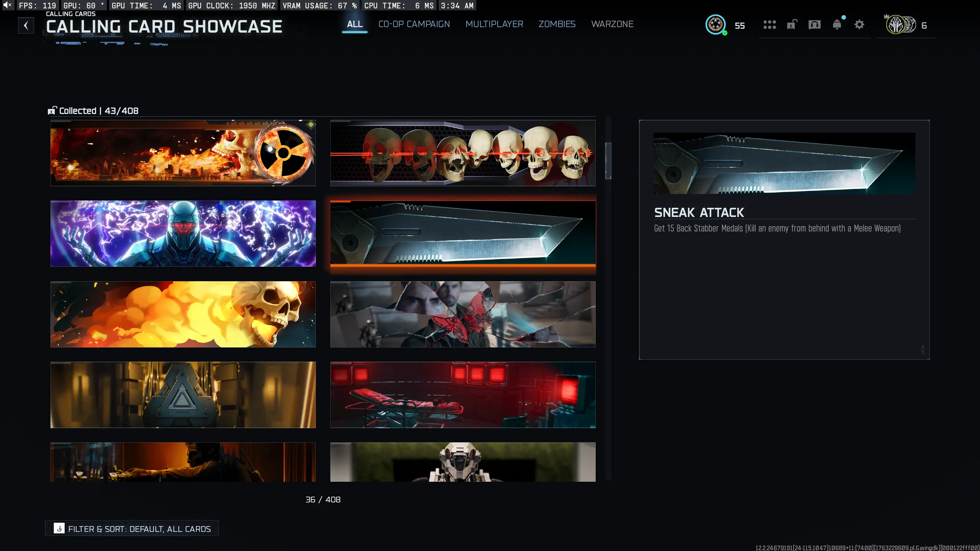Click the muted speaker overlay icon
Screen dimensions: 980x551
coord(7,5)
